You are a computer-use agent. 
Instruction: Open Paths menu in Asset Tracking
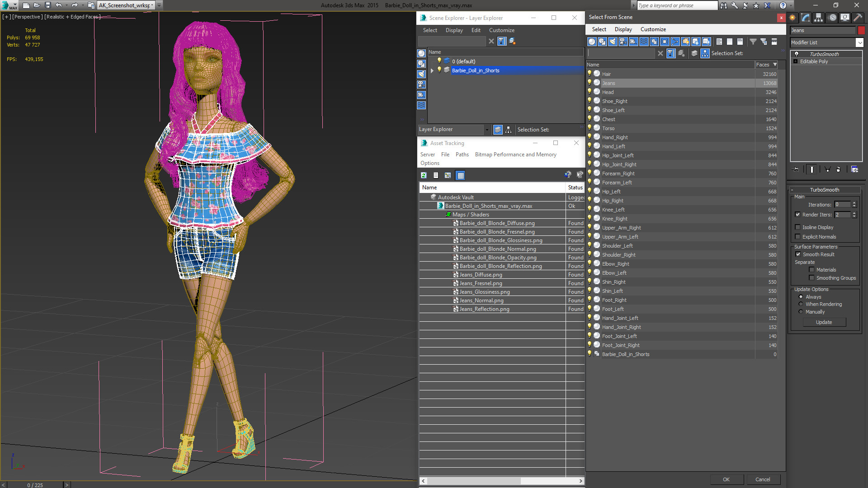(462, 155)
